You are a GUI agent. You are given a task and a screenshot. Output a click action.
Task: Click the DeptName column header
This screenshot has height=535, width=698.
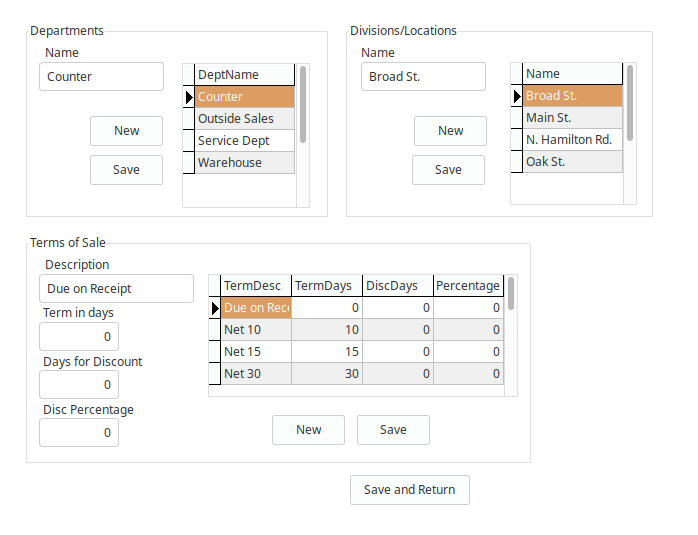244,74
